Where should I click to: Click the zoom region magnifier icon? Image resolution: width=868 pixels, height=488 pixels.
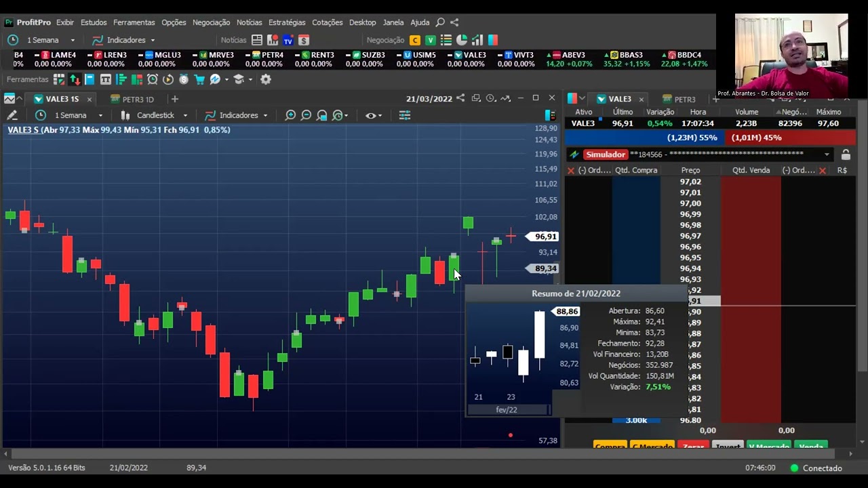(x=322, y=115)
